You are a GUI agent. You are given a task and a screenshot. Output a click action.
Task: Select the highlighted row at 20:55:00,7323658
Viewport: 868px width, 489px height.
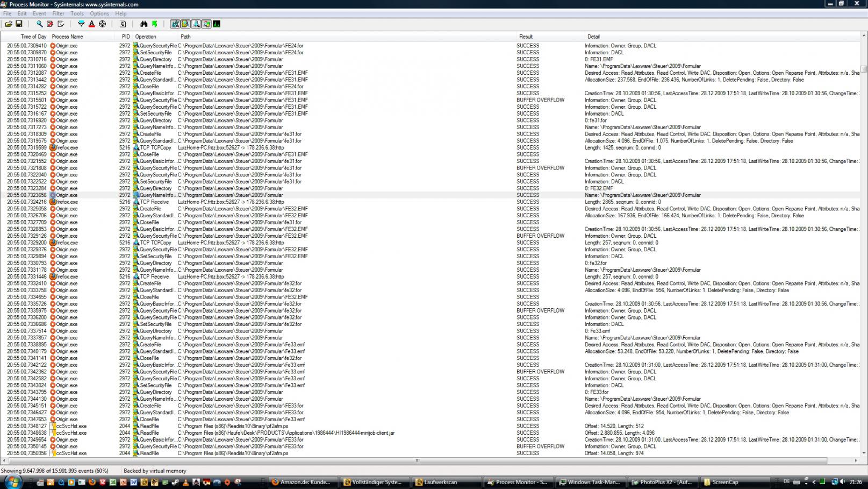tap(430, 195)
